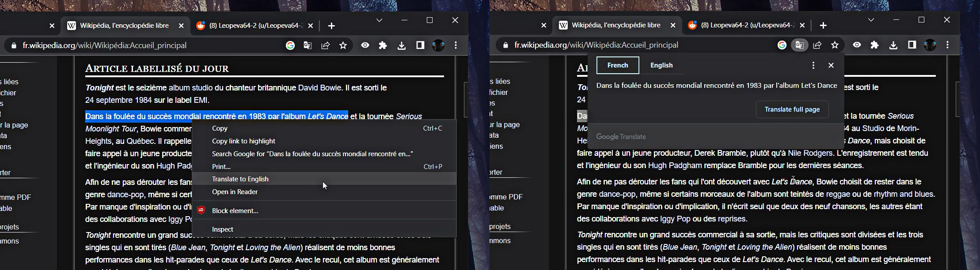
Task: Switch to Wikipédia tab in left browser
Action: (124, 26)
